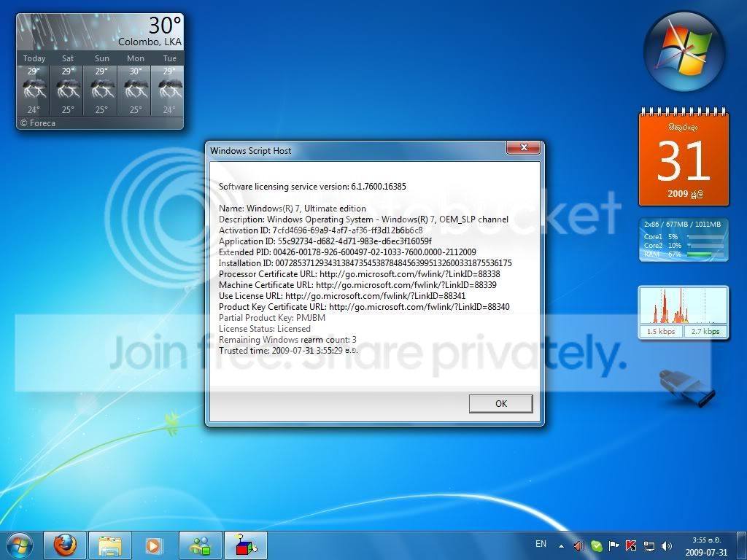This screenshot has width=747, height=560.
Task: Click the Activation ID line
Action: 321,230
